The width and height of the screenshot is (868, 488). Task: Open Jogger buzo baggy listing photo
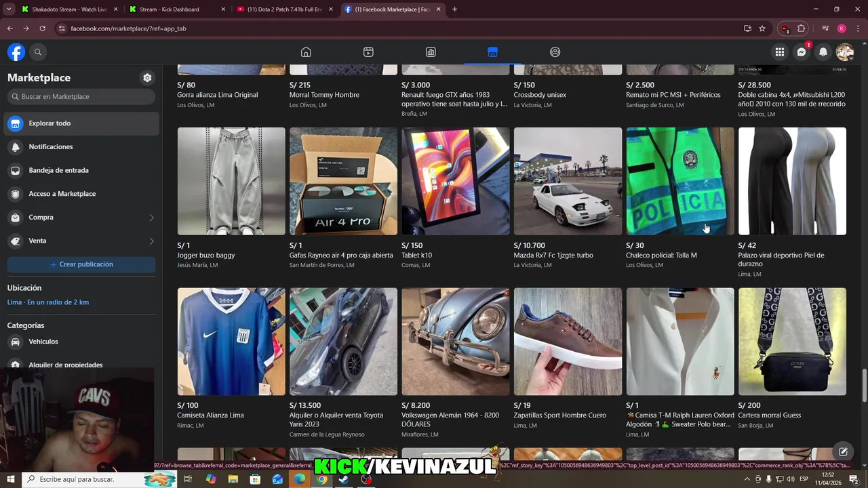click(231, 181)
